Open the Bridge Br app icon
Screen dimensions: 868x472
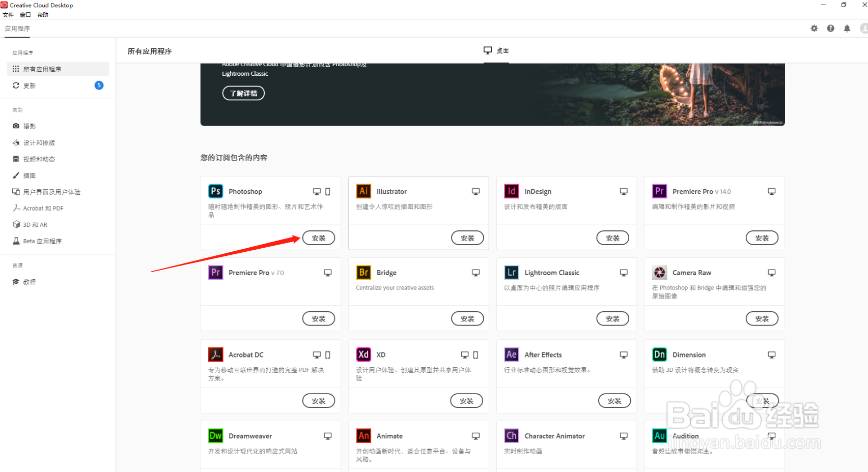pyautogui.click(x=363, y=273)
